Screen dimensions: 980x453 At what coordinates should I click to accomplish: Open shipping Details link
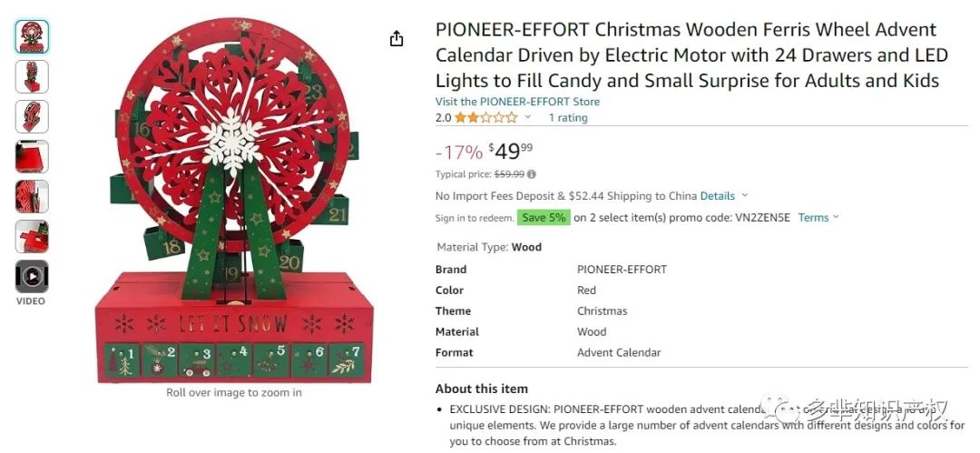click(x=718, y=196)
